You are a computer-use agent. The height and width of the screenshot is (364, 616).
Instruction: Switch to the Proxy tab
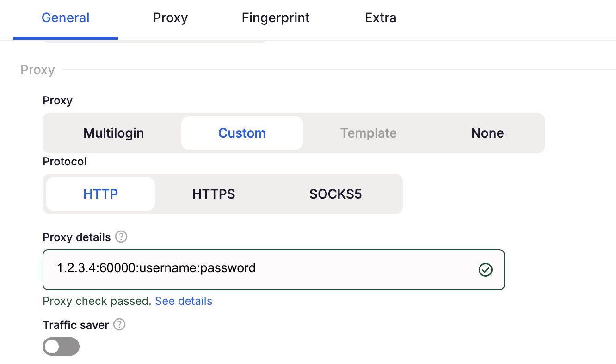171,18
